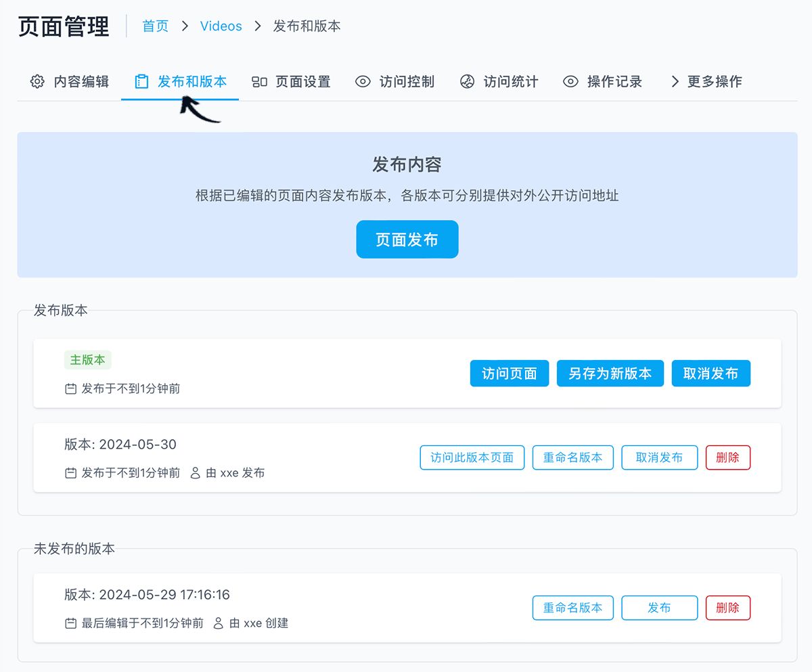This screenshot has width=812, height=672.
Task: Click the 发布内容 heading
Action: click(407, 164)
